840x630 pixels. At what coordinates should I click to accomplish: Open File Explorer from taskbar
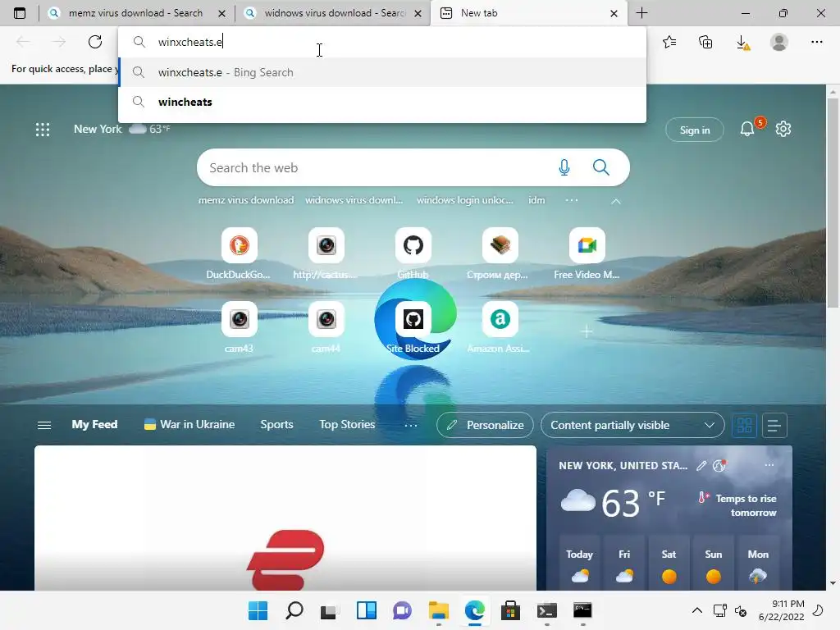(439, 610)
